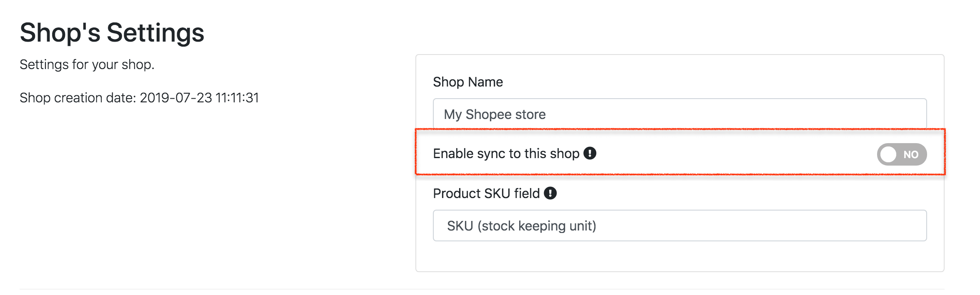Click the NO text on the sync switch

911,155
